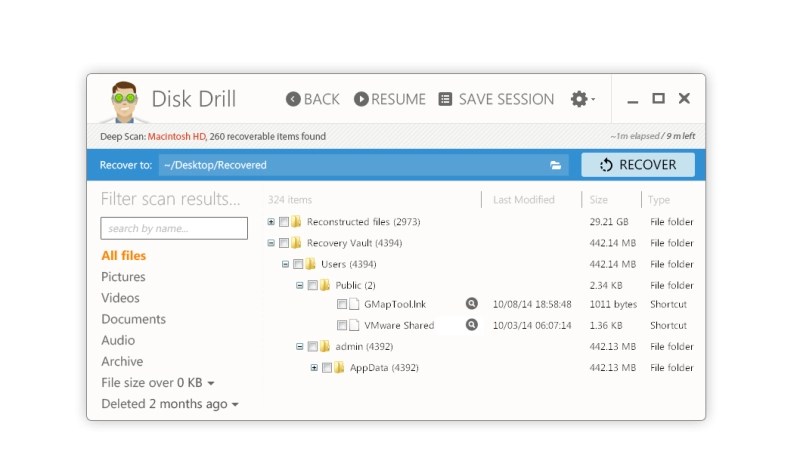Screen dimensions: 800x467
Task: Check the Public folder checkbox
Action: pos(312,285)
